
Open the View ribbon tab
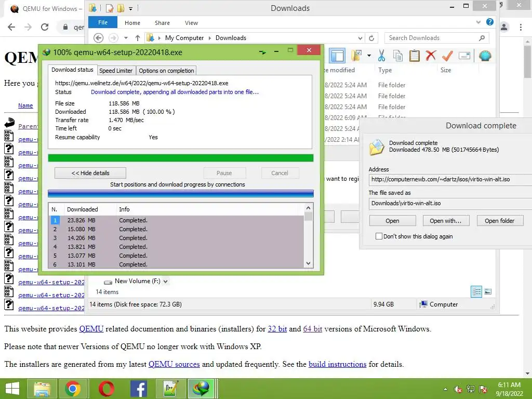tap(191, 23)
